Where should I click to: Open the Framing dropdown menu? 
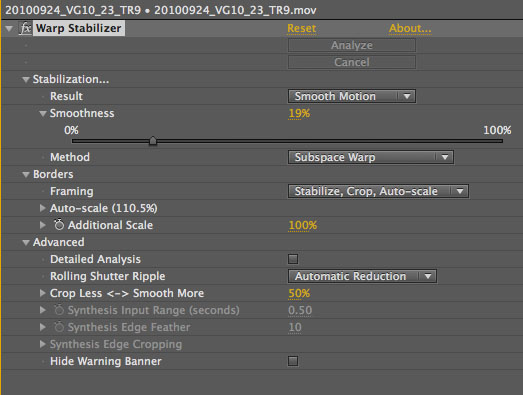tap(378, 191)
